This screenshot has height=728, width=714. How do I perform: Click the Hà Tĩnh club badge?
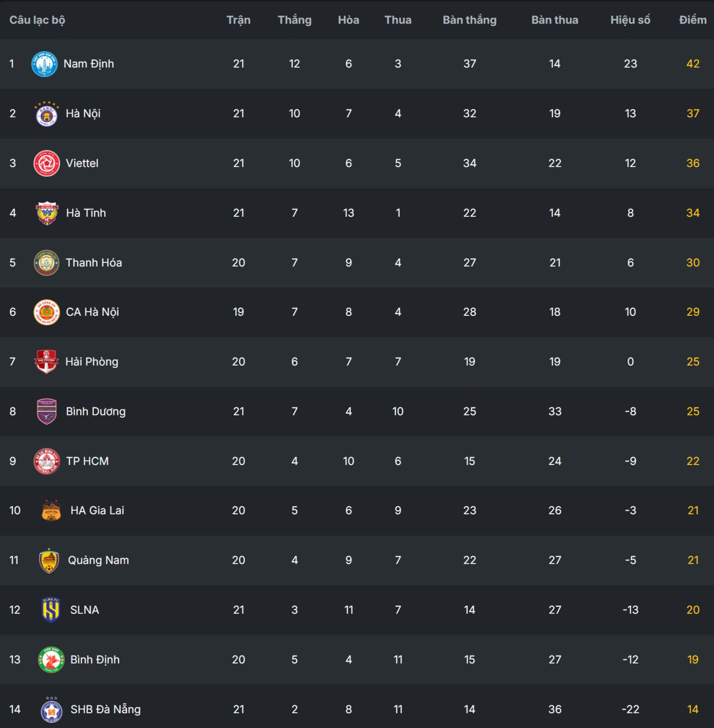tap(47, 213)
